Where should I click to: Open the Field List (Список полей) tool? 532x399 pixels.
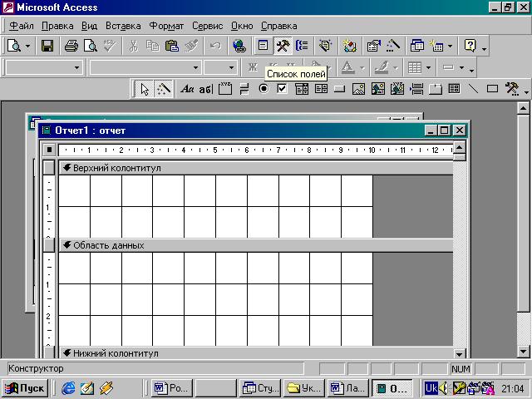pyautogui.click(x=263, y=47)
